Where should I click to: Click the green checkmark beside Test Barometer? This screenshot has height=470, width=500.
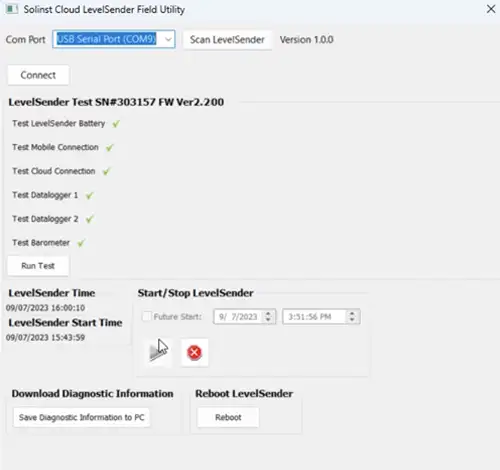(x=81, y=243)
